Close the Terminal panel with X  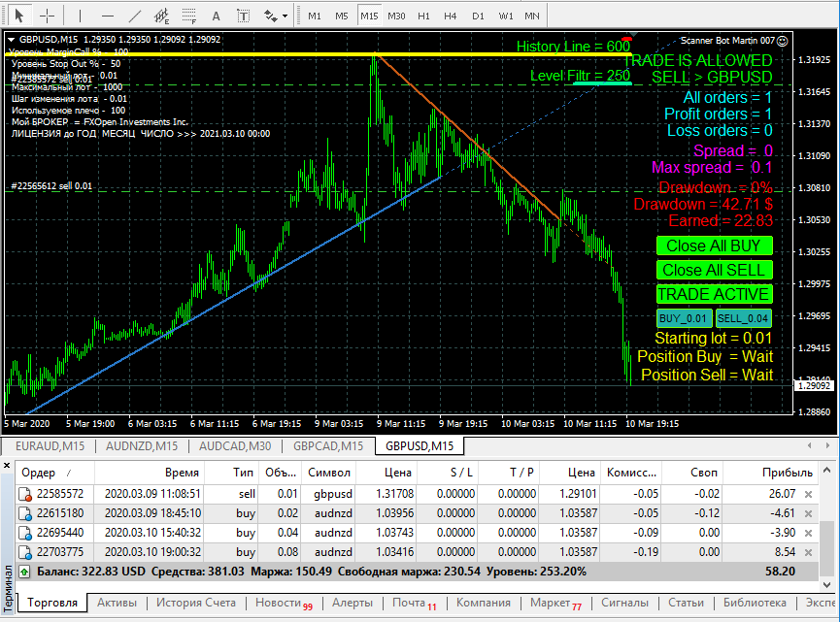[x=7, y=466]
